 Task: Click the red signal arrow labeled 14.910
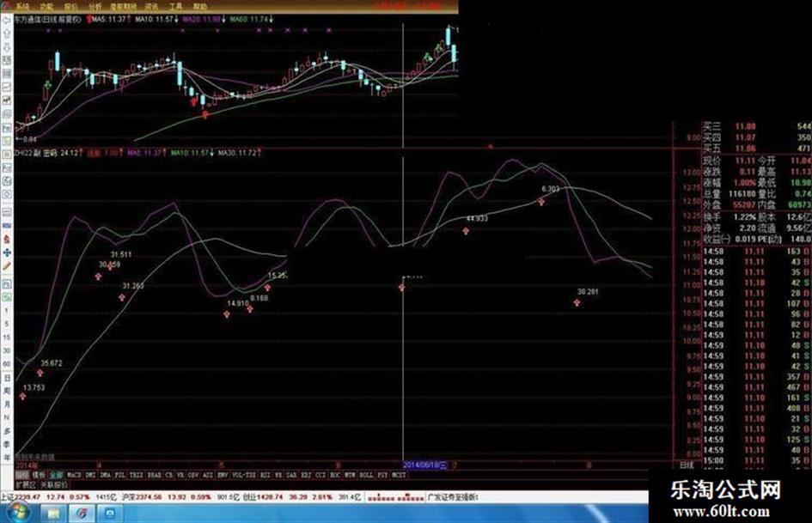(227, 313)
